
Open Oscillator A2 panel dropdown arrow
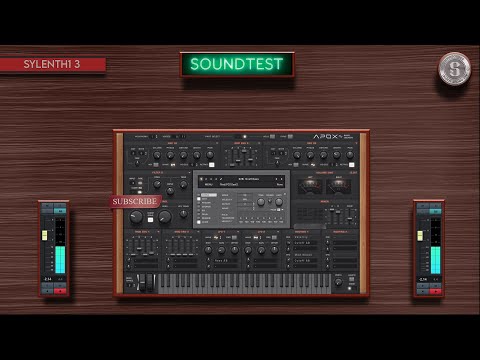tap(357, 143)
